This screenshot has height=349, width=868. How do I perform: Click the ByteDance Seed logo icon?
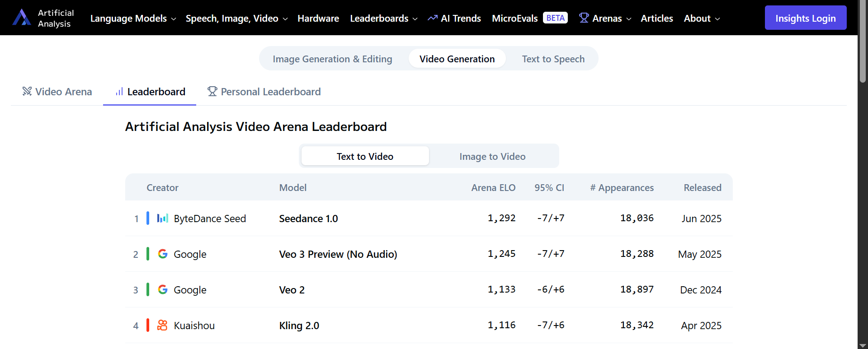pyautogui.click(x=163, y=219)
